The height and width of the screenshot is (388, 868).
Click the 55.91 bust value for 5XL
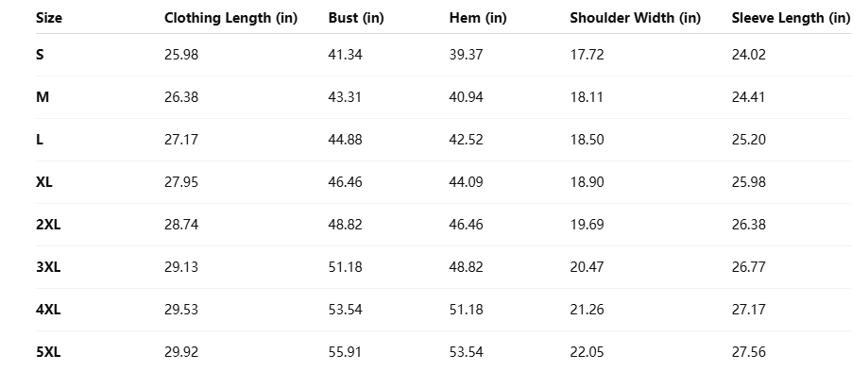pyautogui.click(x=346, y=352)
